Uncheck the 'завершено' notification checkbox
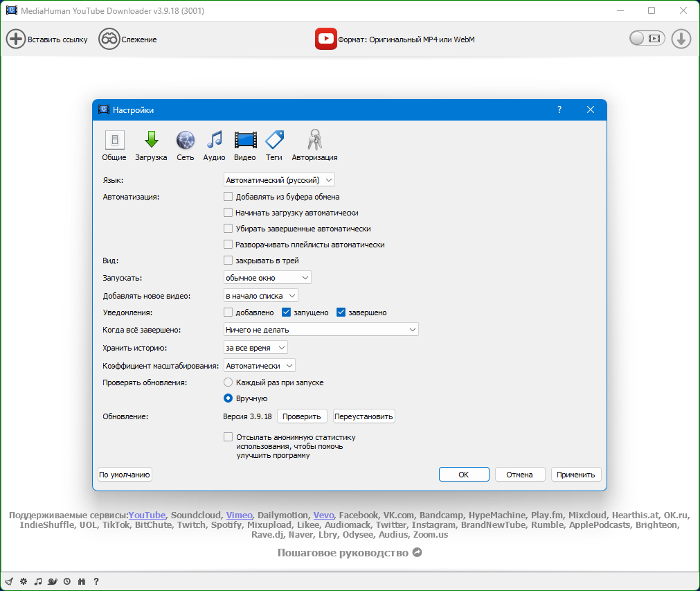 point(341,312)
